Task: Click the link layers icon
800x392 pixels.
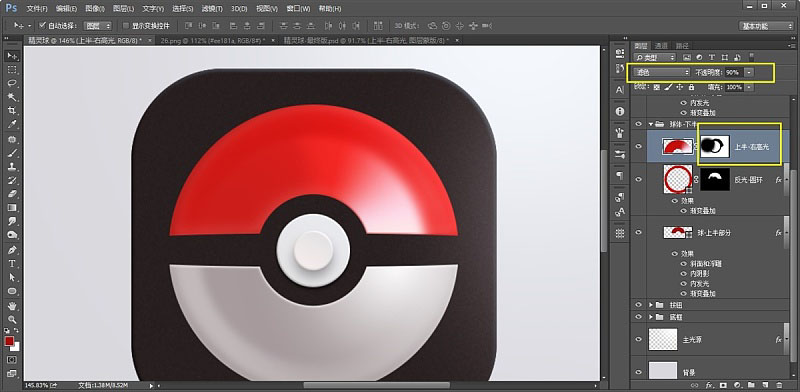Action: coord(694,385)
